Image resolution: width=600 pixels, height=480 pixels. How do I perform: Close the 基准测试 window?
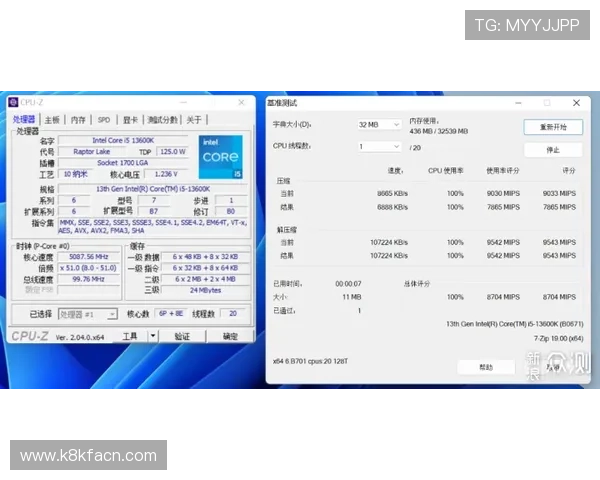[576, 103]
